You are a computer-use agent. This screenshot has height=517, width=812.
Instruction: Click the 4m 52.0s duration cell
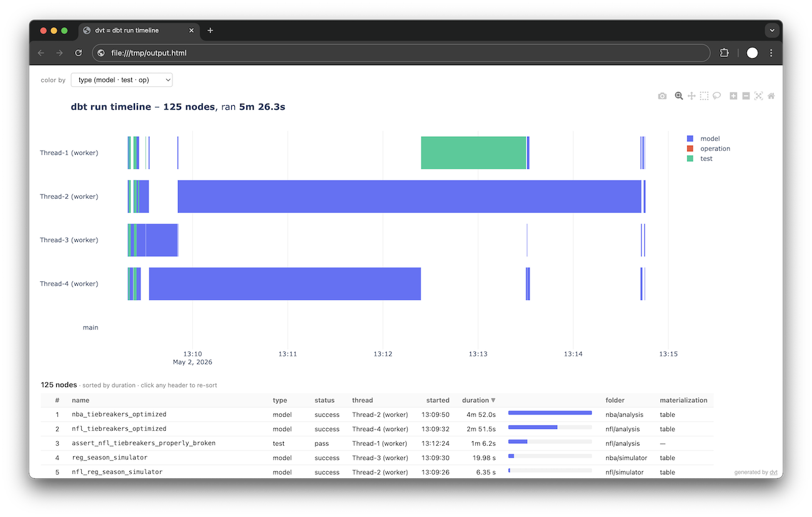click(x=481, y=414)
